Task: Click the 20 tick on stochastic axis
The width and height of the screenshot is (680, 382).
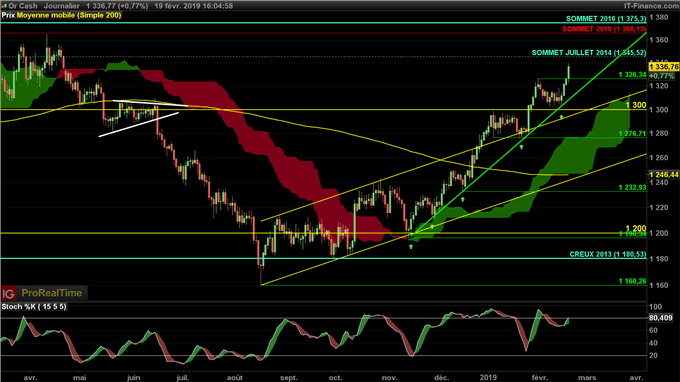Action: coord(653,356)
